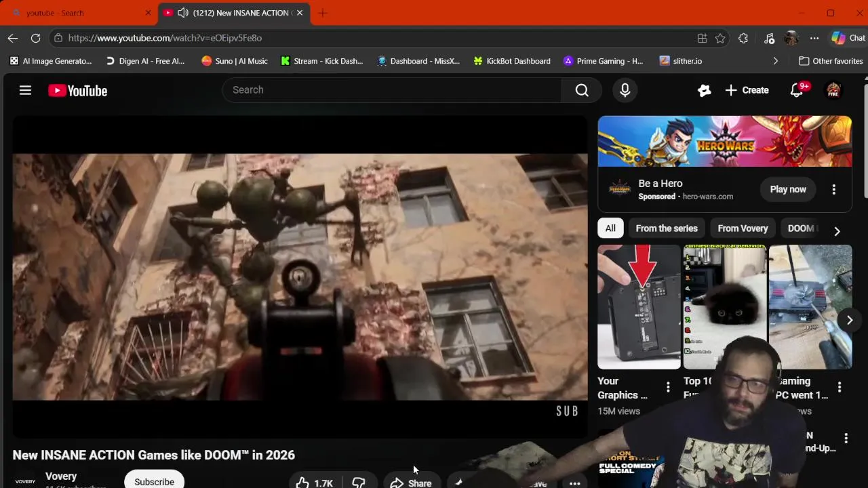Click the Share button
This screenshot has height=488, width=868.
click(412, 483)
